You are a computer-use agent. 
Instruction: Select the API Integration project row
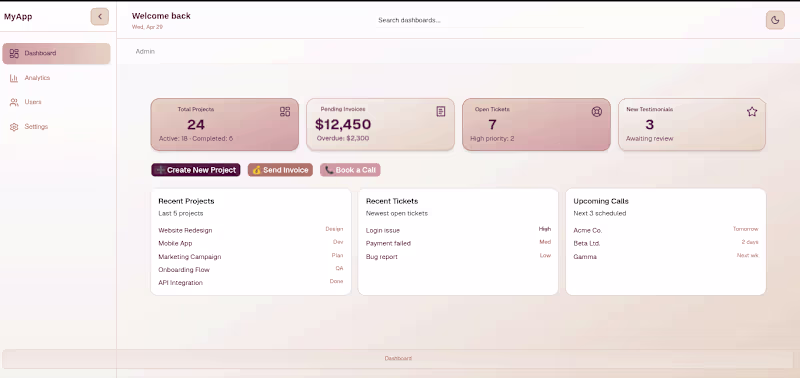(251, 283)
